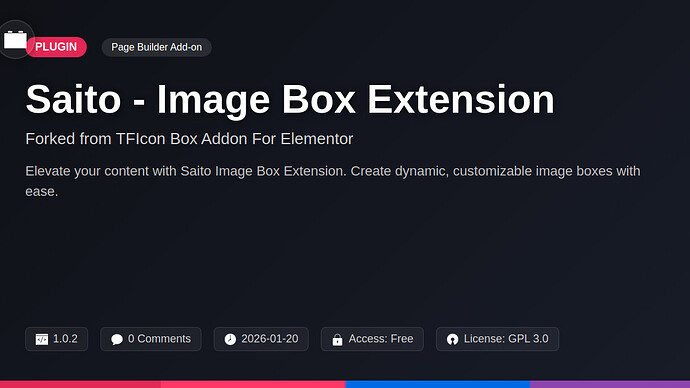Click the red PLUGIN badge
The height and width of the screenshot is (388, 690).
[56, 47]
